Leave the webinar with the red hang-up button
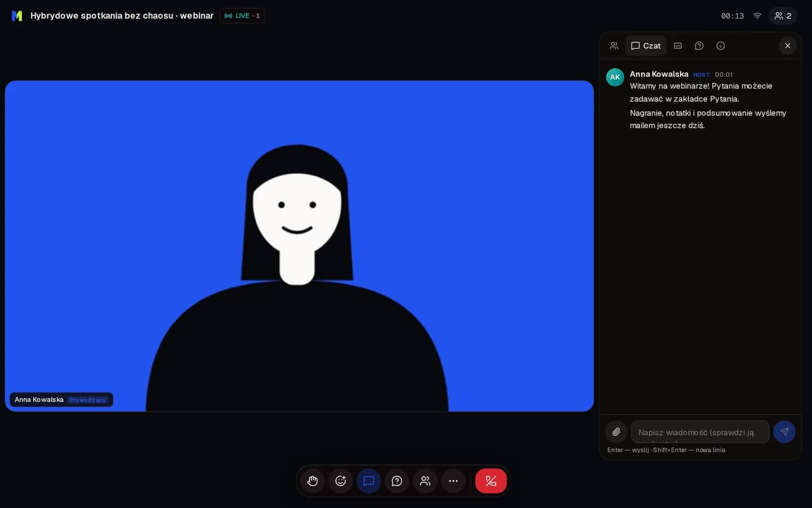 (x=491, y=481)
